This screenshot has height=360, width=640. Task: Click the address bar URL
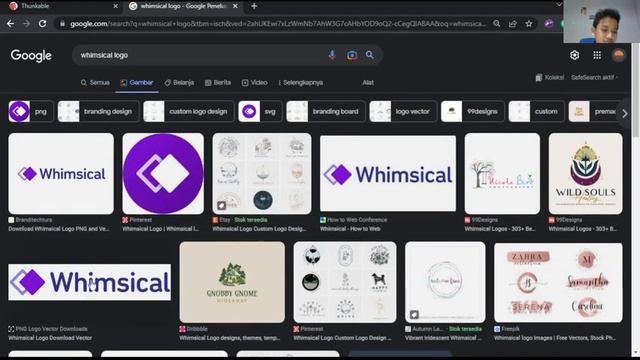[278, 24]
